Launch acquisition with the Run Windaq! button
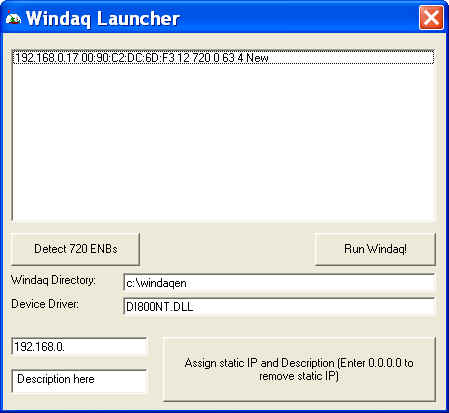This screenshot has height=413, width=449. click(x=375, y=249)
